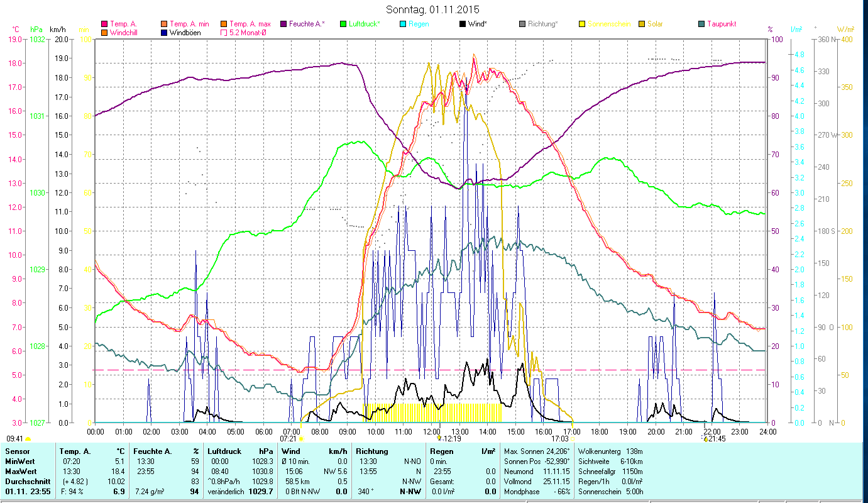Click the orange Windchill legend swatch
This screenshot has width=868, height=503.
[104, 32]
